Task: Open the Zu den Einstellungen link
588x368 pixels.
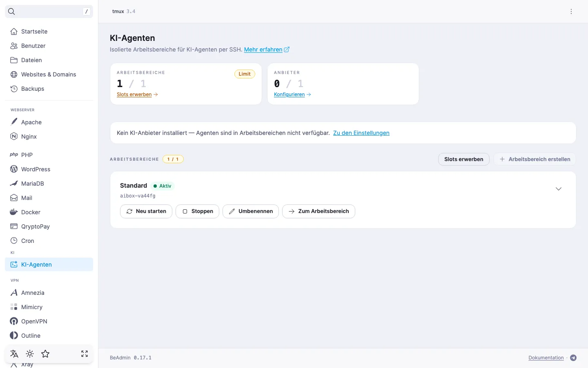Action: tap(361, 133)
